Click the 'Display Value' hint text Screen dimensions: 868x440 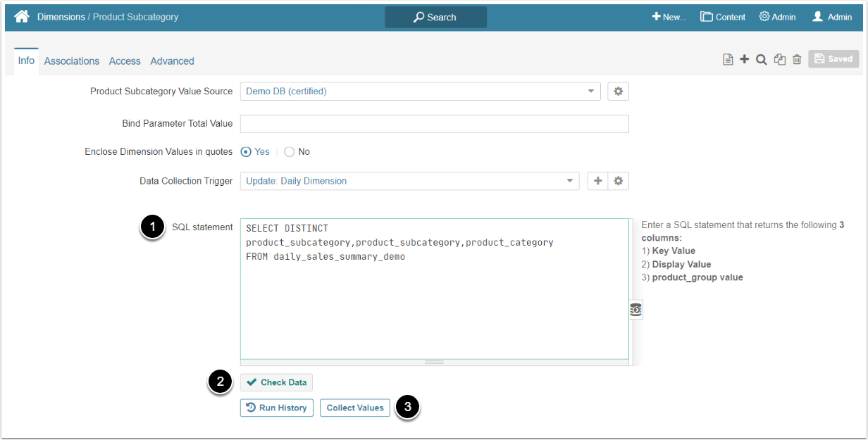[x=681, y=265]
